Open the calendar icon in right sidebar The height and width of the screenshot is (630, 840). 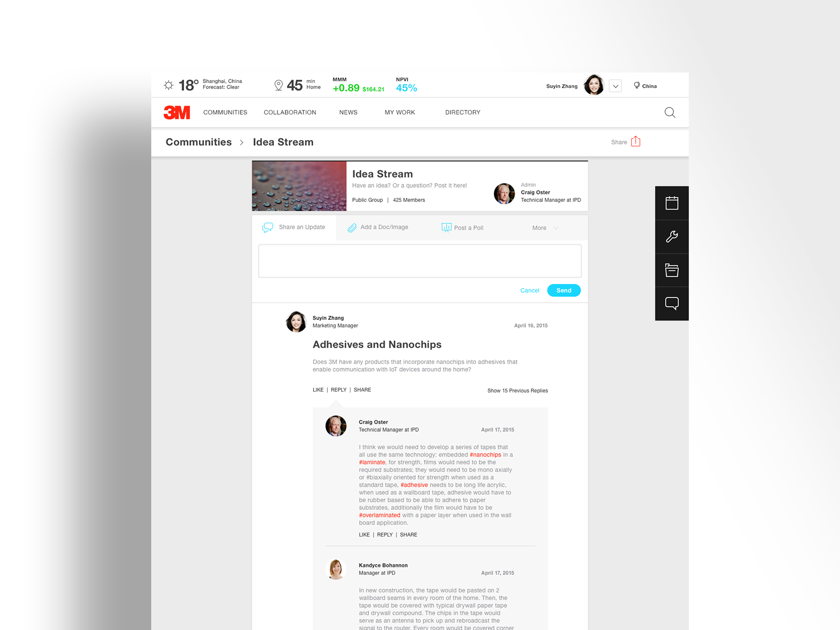pyautogui.click(x=672, y=203)
